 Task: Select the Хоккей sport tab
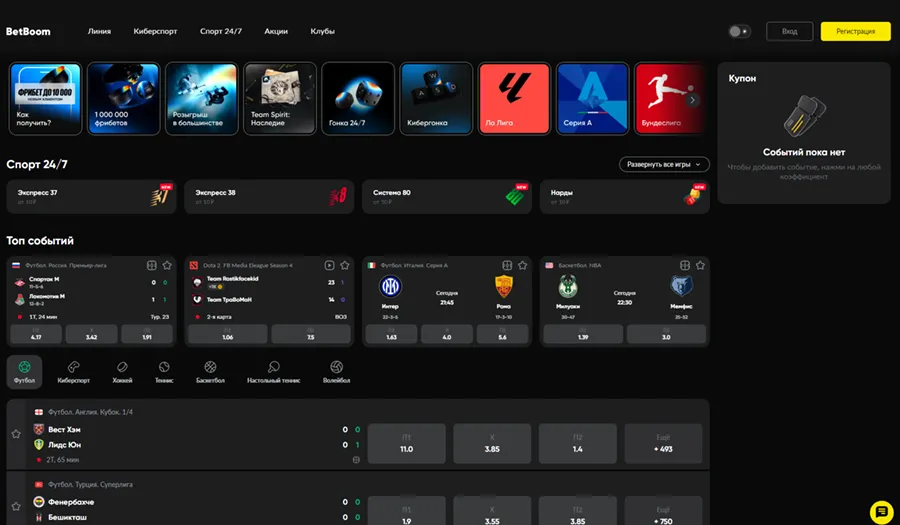tap(122, 372)
